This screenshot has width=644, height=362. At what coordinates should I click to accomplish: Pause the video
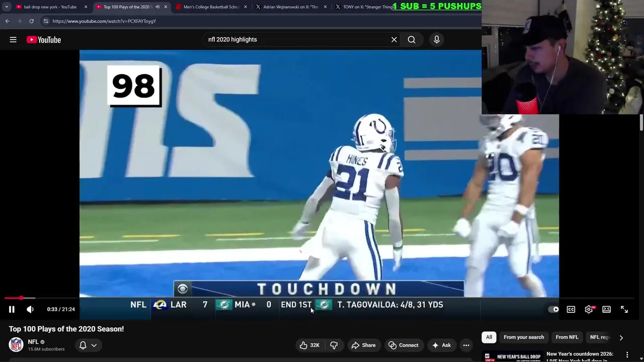(x=12, y=309)
